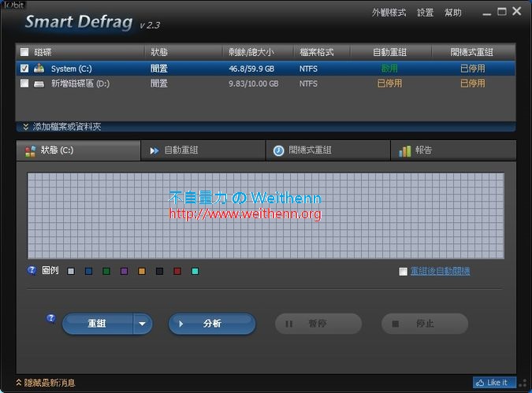The height and width of the screenshot is (393, 532).
Task: Open the 幫助 menu
Action: coord(453,13)
